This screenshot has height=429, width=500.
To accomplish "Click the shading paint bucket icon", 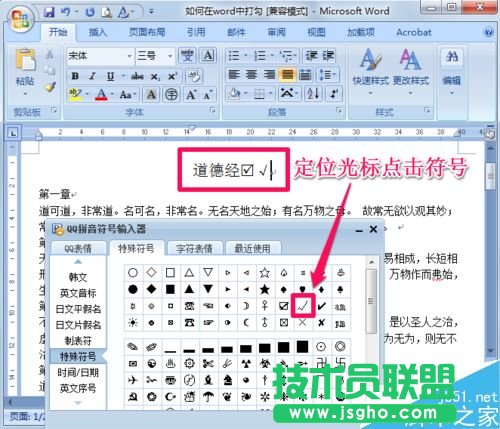I will tap(234, 94).
